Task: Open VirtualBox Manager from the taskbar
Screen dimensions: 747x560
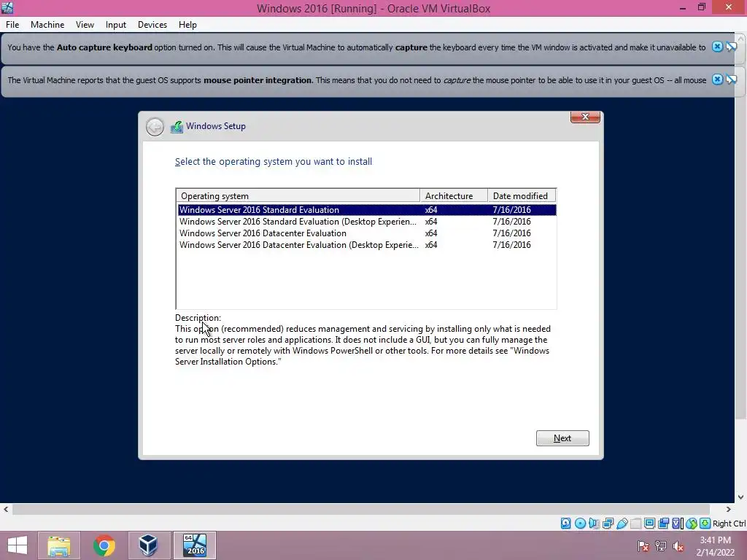Action: 149,545
